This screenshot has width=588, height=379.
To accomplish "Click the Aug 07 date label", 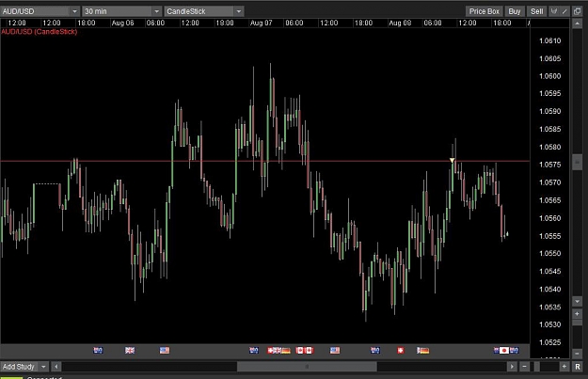I will tap(261, 23).
